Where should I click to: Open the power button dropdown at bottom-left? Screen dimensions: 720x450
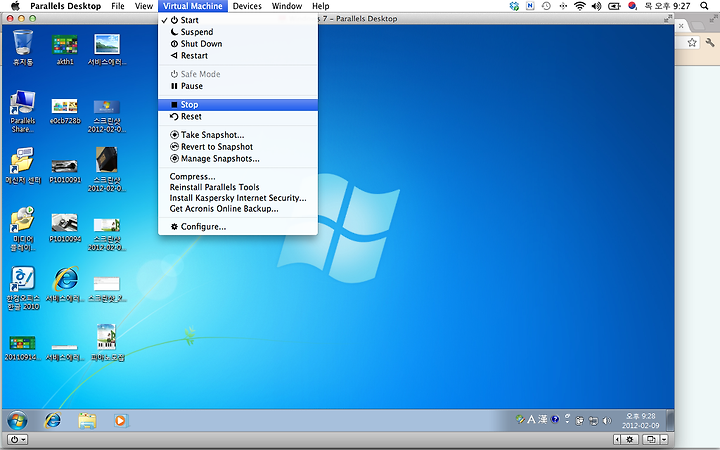coord(18,440)
